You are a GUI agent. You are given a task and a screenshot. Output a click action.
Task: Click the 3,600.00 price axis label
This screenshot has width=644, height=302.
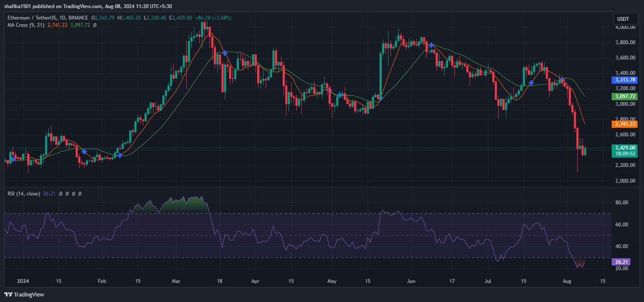click(625, 58)
